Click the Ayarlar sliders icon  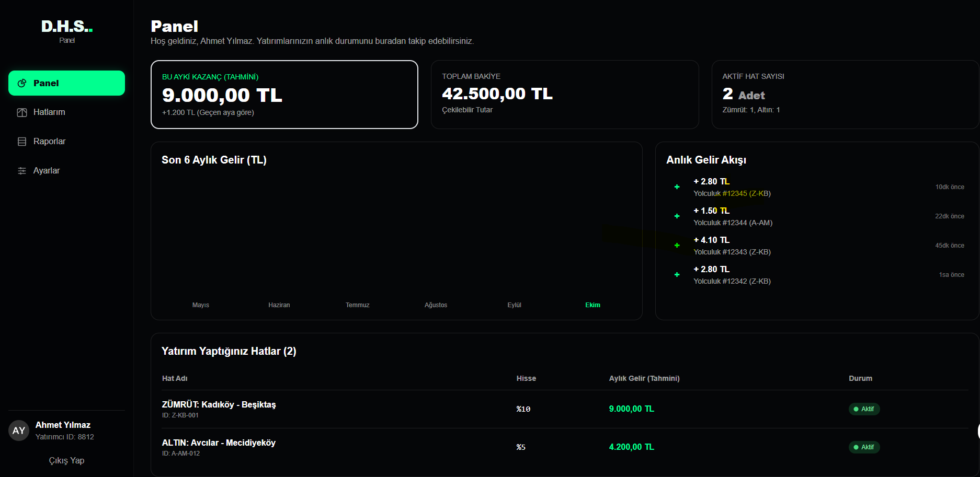(22, 171)
